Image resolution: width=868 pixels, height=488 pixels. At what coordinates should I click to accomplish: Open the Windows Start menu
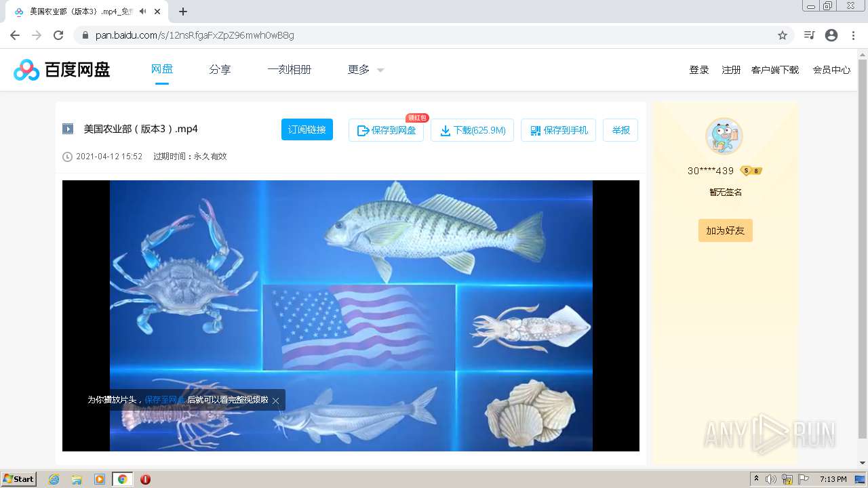19,479
